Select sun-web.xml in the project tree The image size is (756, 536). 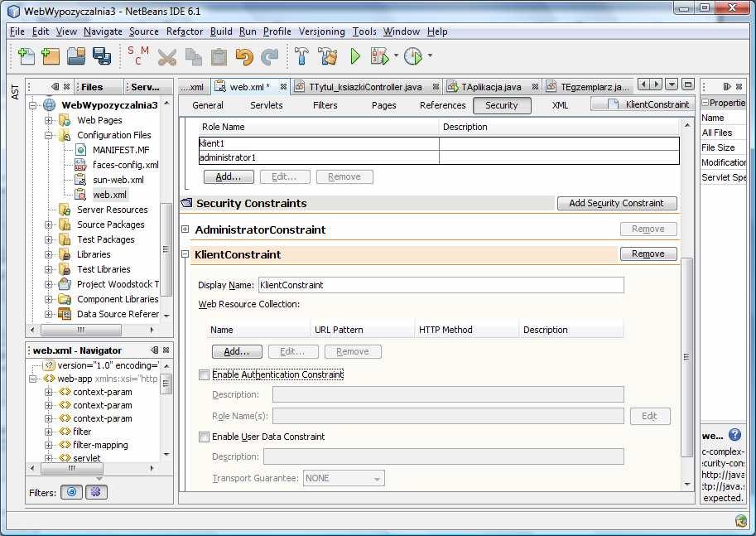coord(118,180)
